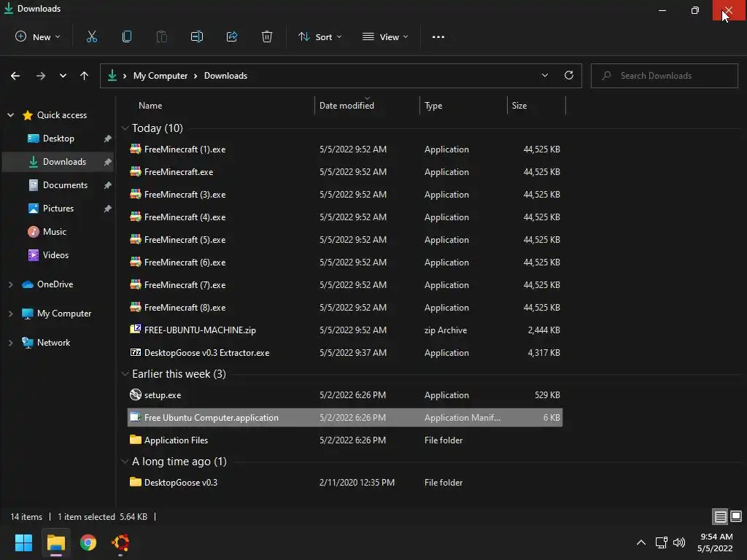
Task: Click the Paste clipboard icon
Action: point(161,36)
